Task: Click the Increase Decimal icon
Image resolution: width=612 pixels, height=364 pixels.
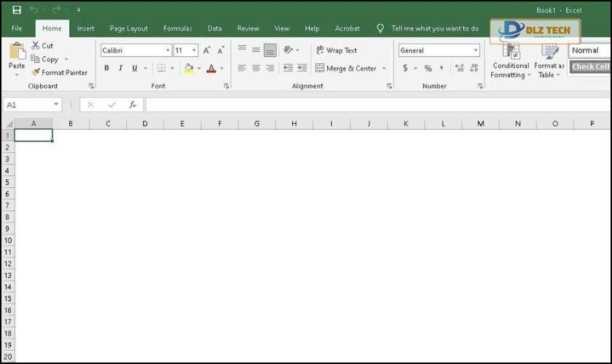Action: [x=459, y=68]
